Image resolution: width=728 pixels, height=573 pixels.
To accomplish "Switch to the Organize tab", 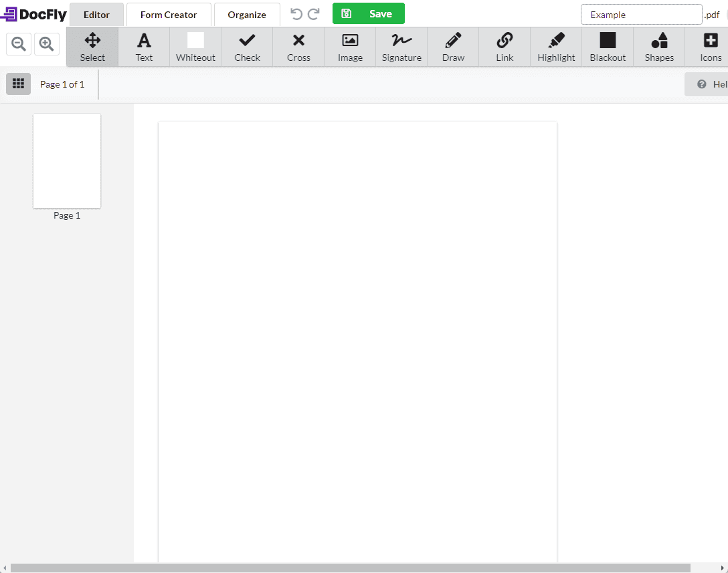I will (247, 15).
